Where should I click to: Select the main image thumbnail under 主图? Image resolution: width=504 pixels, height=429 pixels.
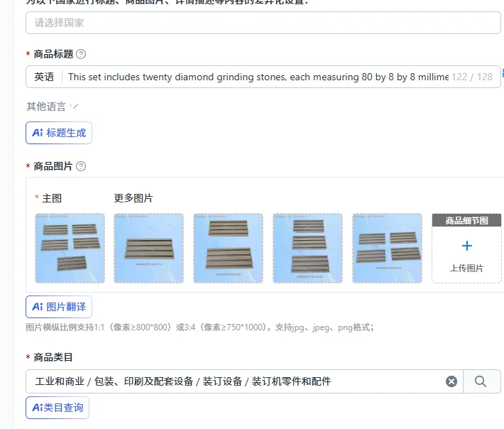click(x=70, y=249)
